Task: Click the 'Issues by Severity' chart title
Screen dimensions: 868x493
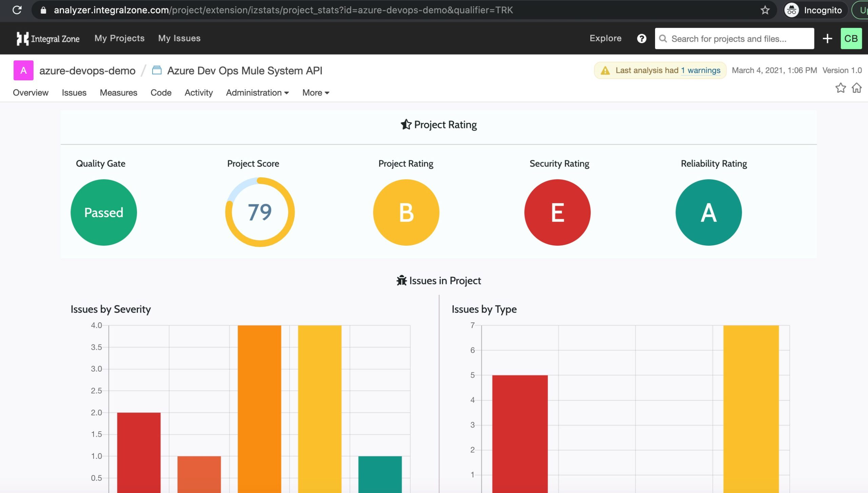Action: click(x=111, y=309)
